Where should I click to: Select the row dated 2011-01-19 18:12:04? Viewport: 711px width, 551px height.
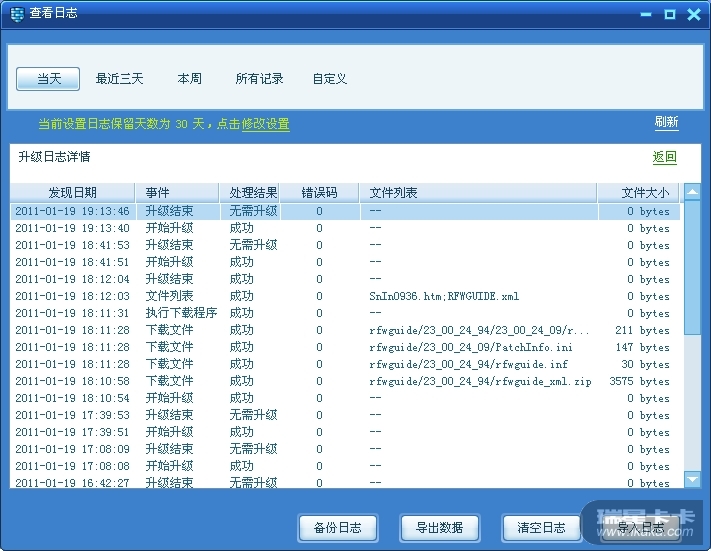[345, 279]
